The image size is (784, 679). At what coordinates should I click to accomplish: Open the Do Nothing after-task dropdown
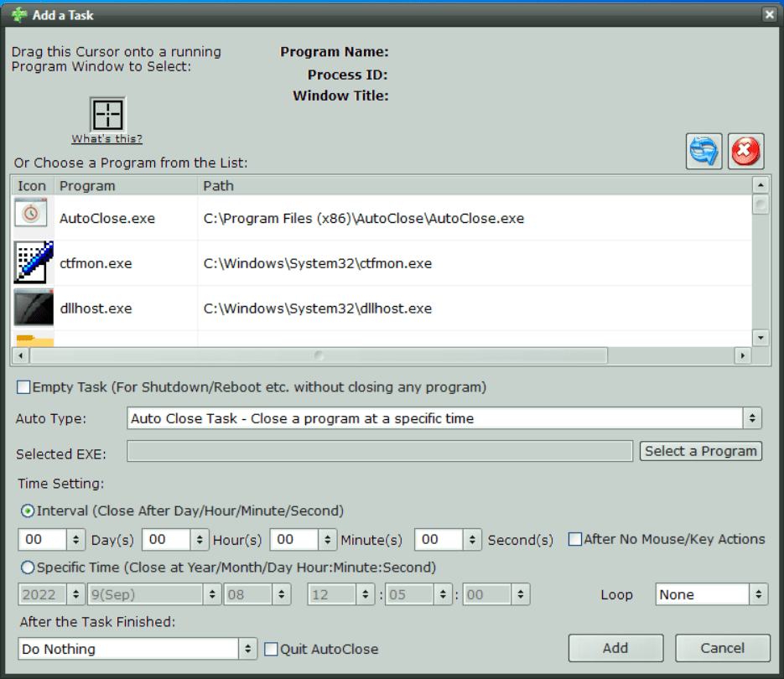[x=138, y=649]
